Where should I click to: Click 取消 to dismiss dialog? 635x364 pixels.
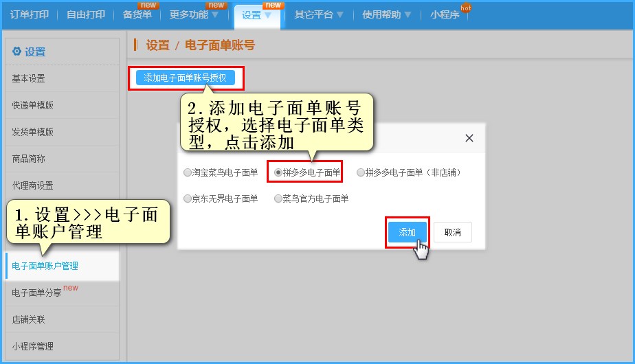pos(452,232)
